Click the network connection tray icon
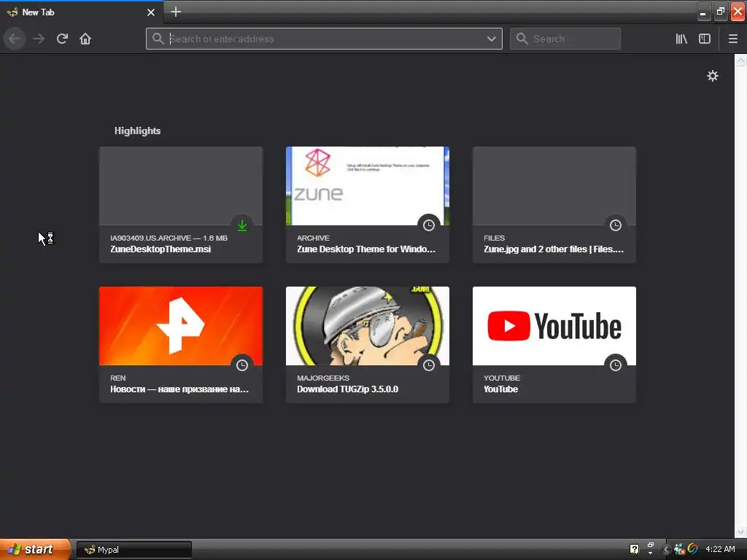Screen dimensions: 747x560 click(679, 550)
